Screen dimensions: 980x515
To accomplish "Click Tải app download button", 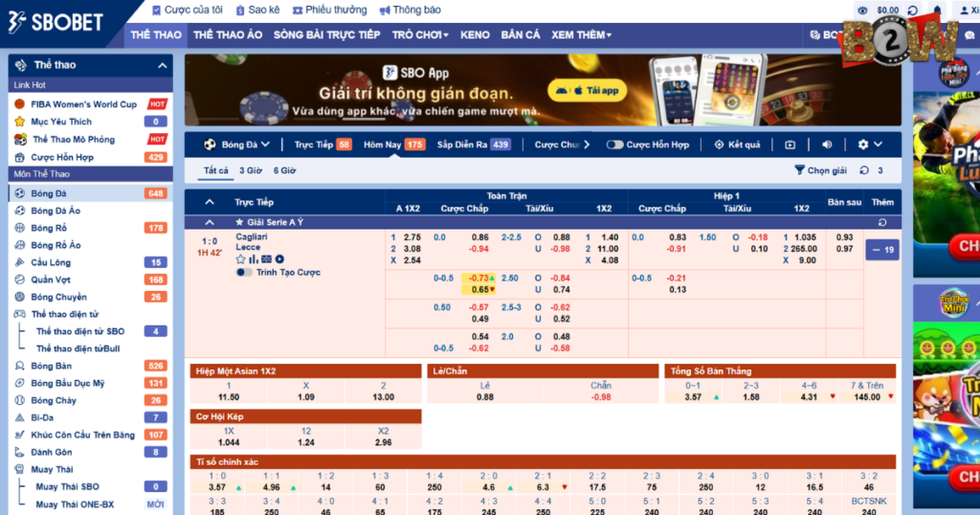I will pyautogui.click(x=587, y=91).
